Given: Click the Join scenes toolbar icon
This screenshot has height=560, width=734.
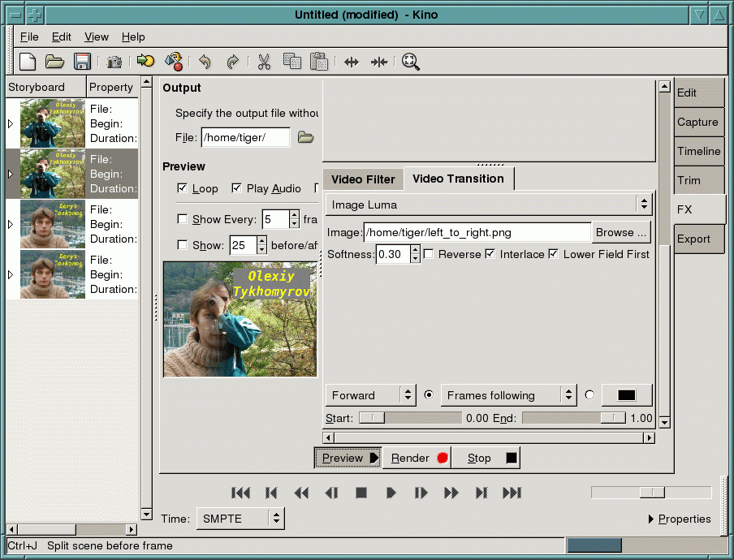Looking at the screenshot, I should 379,62.
